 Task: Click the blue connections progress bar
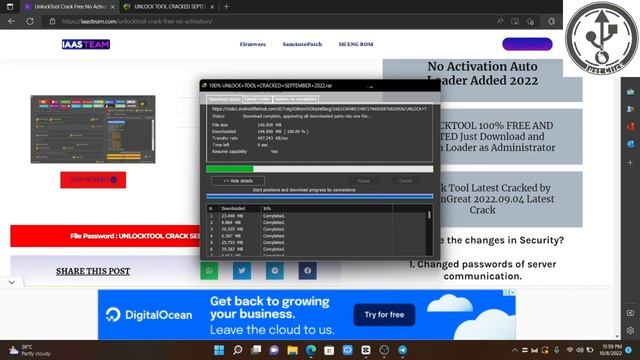point(320,196)
